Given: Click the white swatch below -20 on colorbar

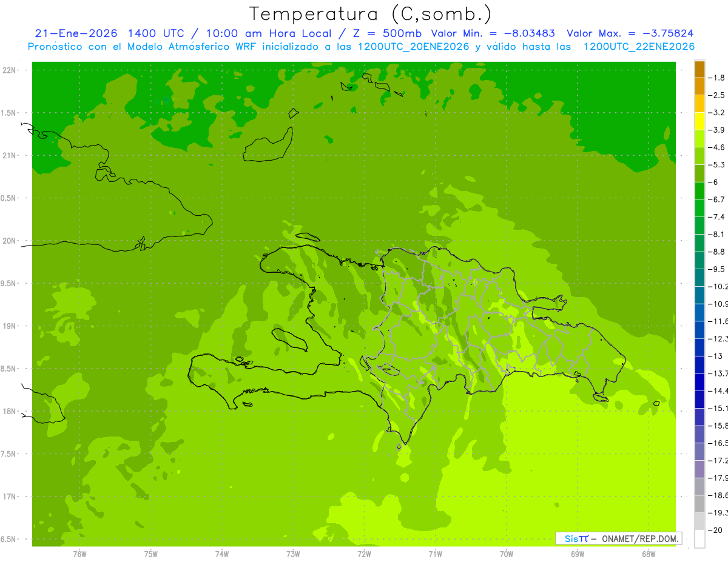Looking at the screenshot, I should 699,539.
